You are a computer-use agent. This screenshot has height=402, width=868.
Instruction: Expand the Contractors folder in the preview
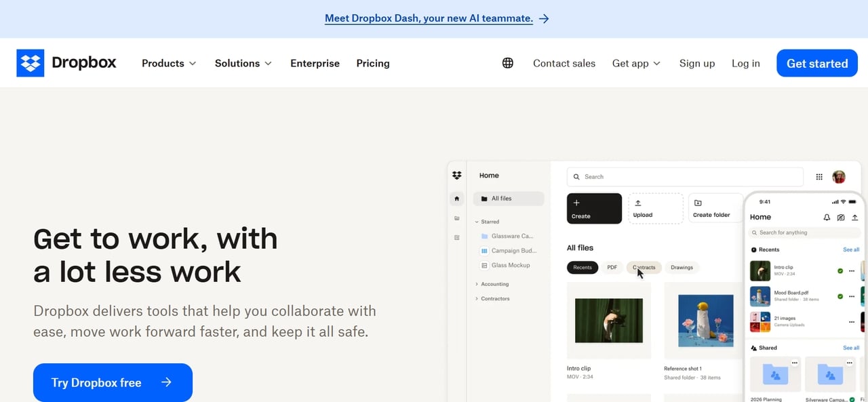(x=477, y=298)
